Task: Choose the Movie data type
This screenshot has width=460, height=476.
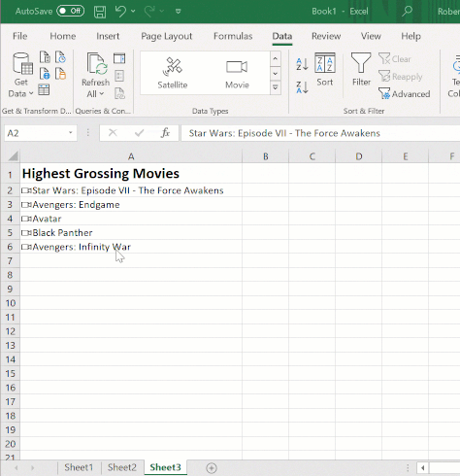Action: click(237, 73)
